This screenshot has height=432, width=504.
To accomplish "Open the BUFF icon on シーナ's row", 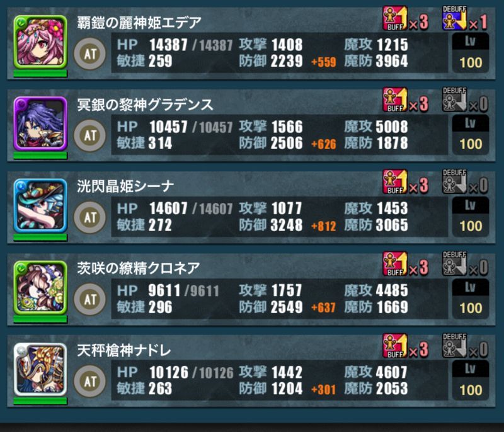I will pyautogui.click(x=395, y=182).
